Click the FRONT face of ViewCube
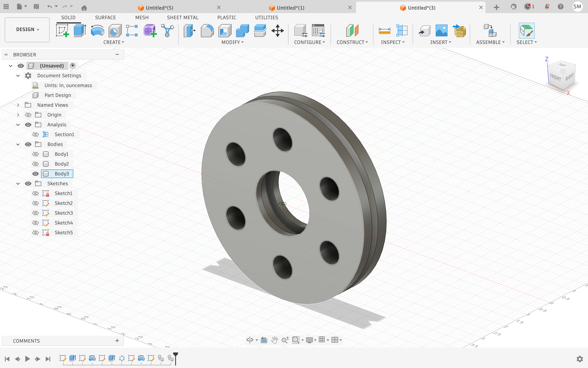 556,78
